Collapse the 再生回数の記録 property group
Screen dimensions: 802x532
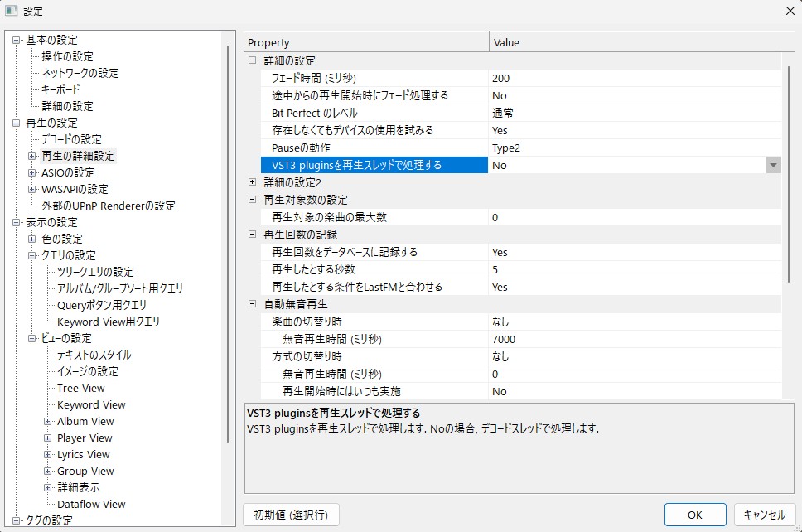253,235
